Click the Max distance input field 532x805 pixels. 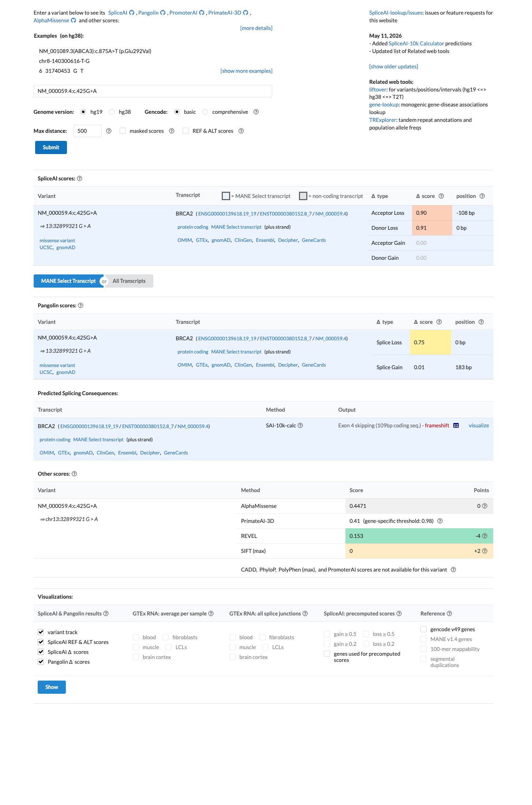pyautogui.click(x=87, y=131)
